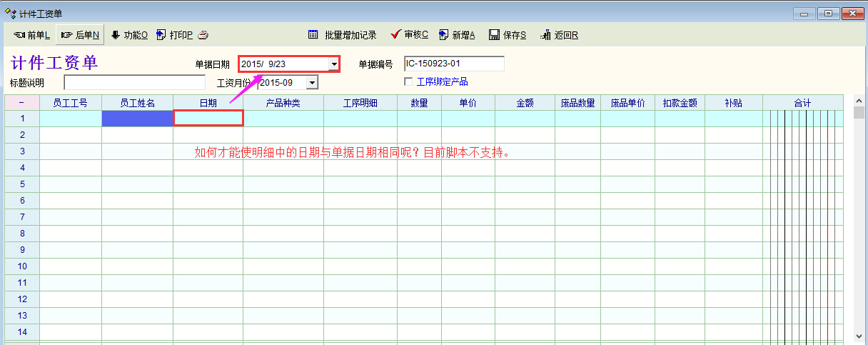Viewport: 868px width, 345px height.
Task: Click the 打印 print button
Action: 174,35
